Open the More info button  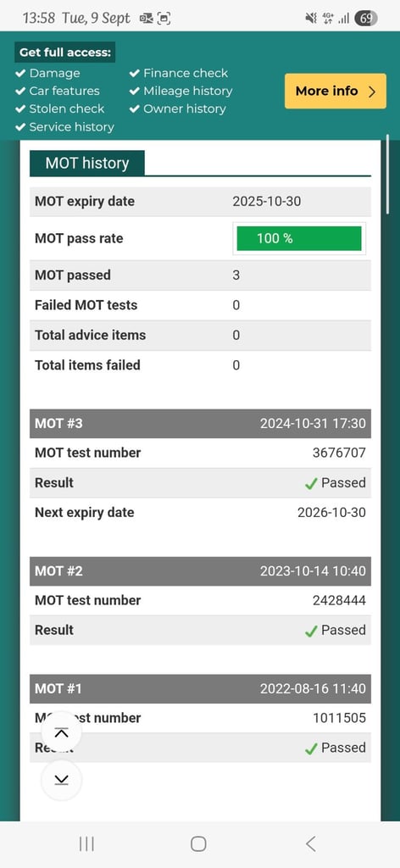pyautogui.click(x=336, y=91)
